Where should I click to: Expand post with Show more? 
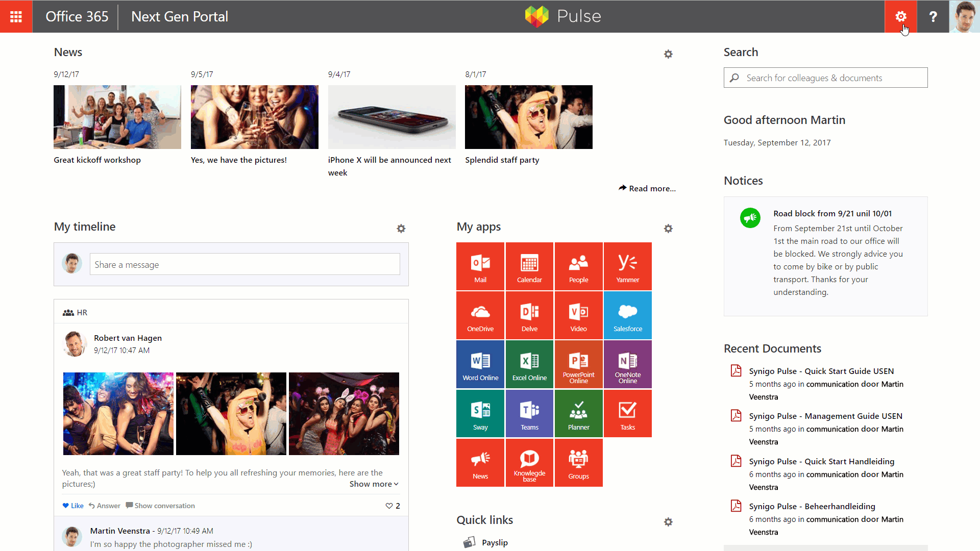pos(374,484)
